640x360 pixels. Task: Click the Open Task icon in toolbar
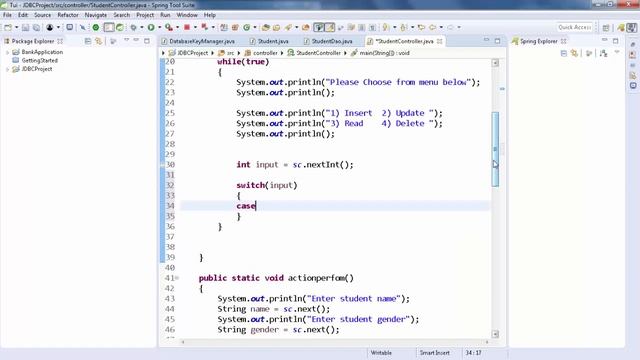tap(276, 27)
